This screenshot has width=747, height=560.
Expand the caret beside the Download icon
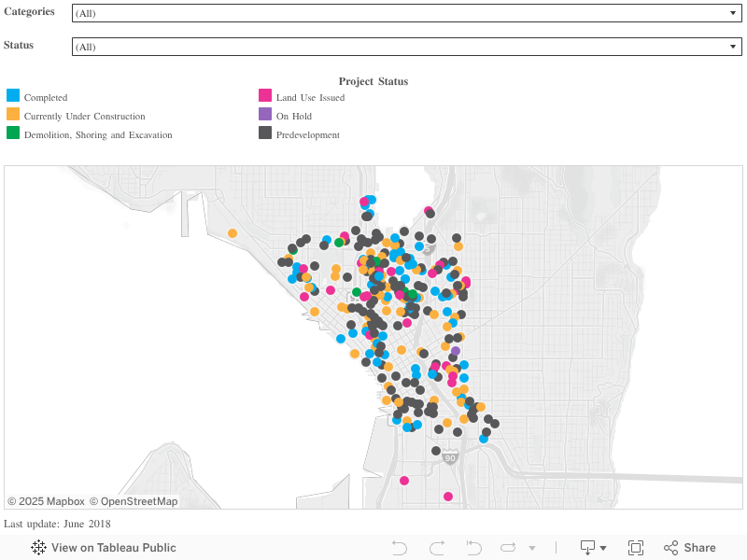[602, 548]
